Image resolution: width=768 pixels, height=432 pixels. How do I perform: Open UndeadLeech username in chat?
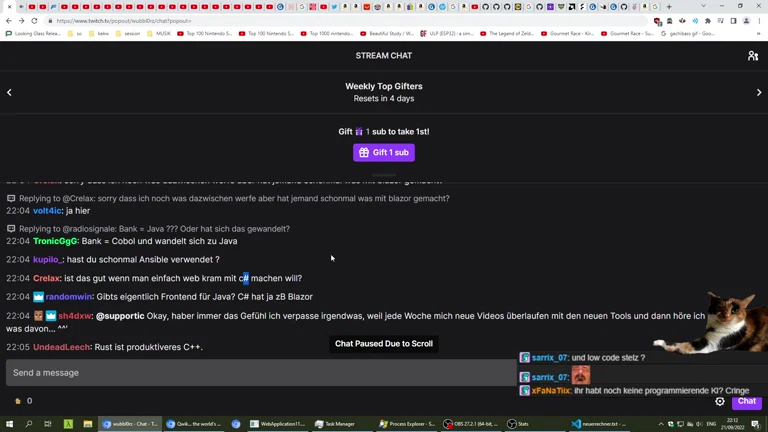click(x=62, y=347)
